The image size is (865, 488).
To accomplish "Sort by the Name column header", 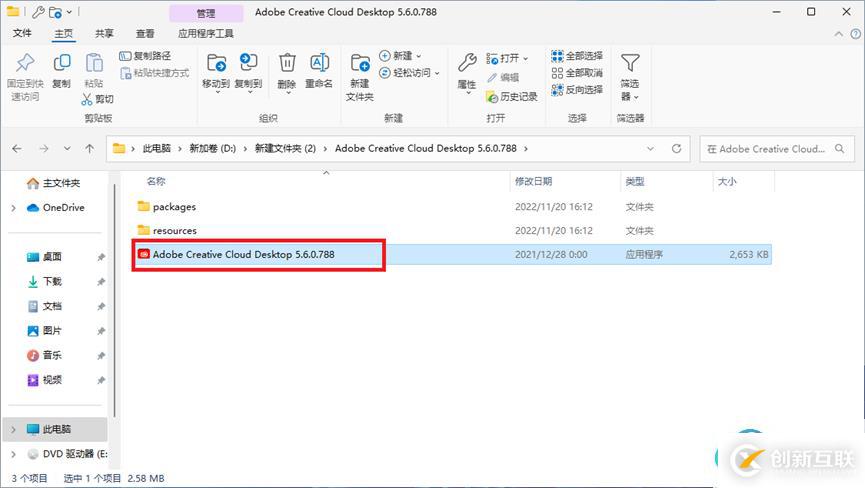I will click(156, 181).
